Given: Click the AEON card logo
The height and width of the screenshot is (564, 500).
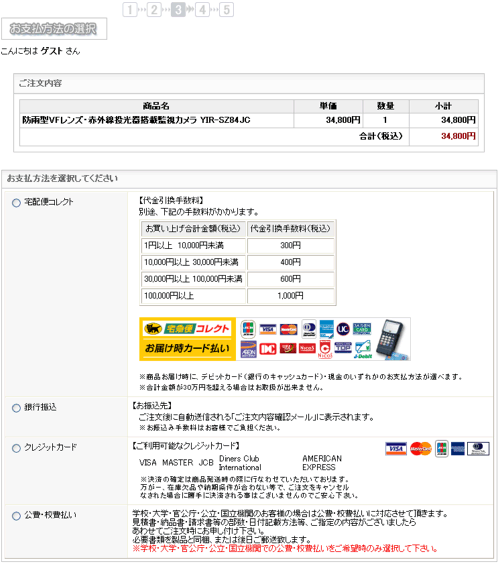Looking at the screenshot, I should 249,349.
